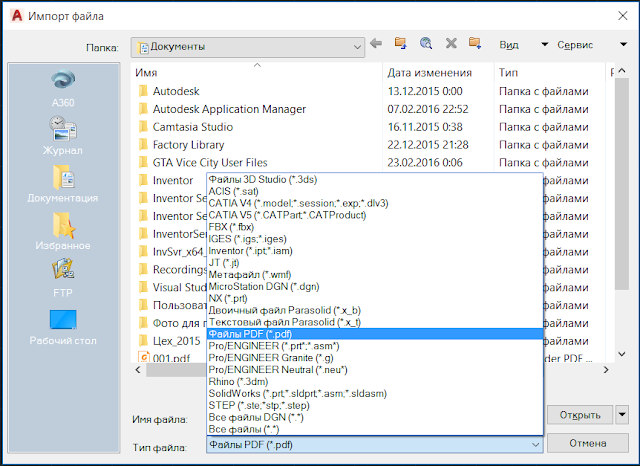640x466 pixels.
Task: Choose Pro/ENGINEER (*.prt*;*.asm*) file type
Action: 375,346
